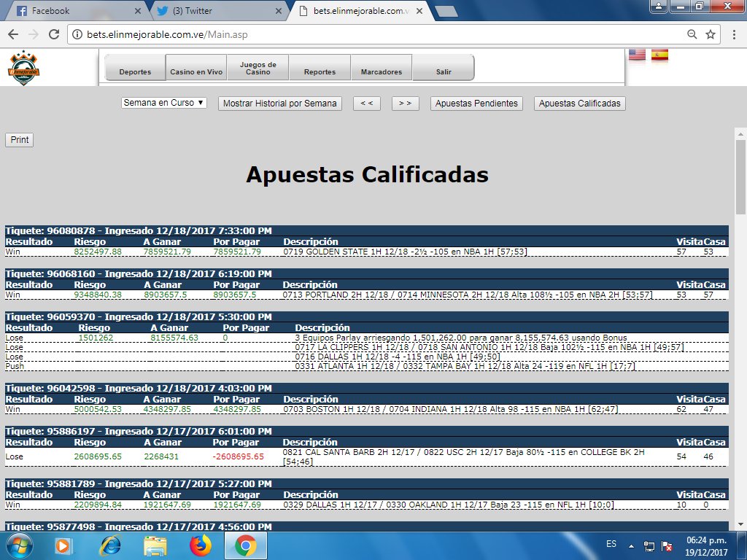Viewport: 747px width, 560px height.
Task: Select ticket 96080878 header row
Action: pyautogui.click(x=367, y=231)
